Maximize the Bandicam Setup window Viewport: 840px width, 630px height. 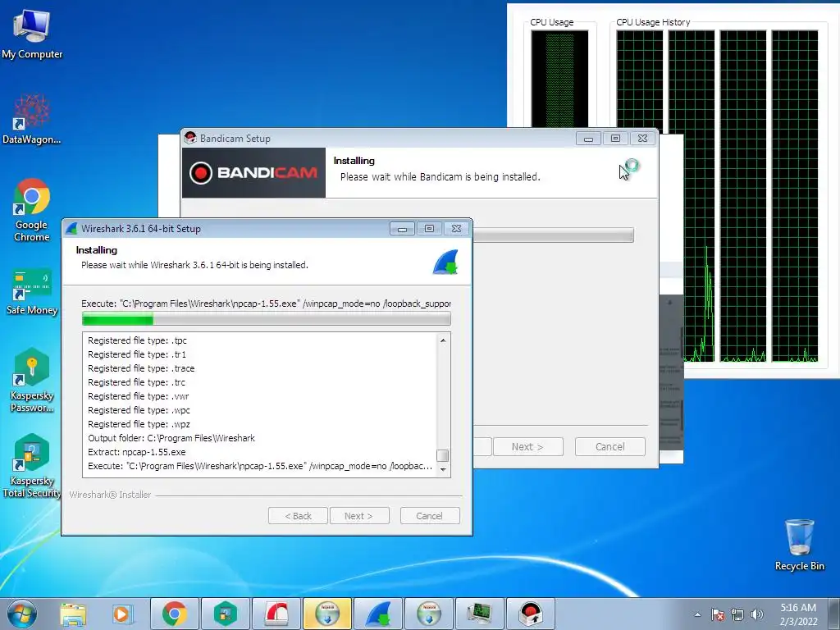coord(615,138)
